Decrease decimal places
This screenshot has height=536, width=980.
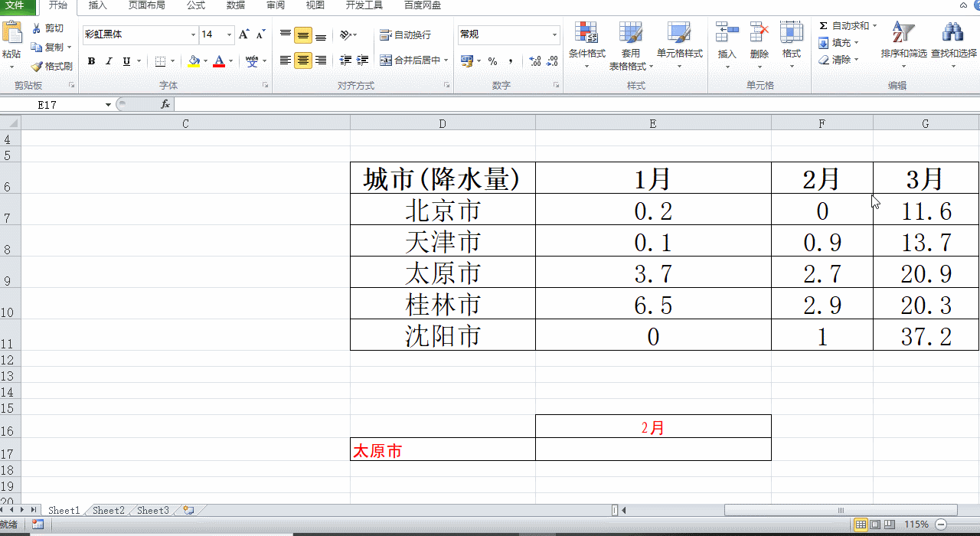point(552,61)
